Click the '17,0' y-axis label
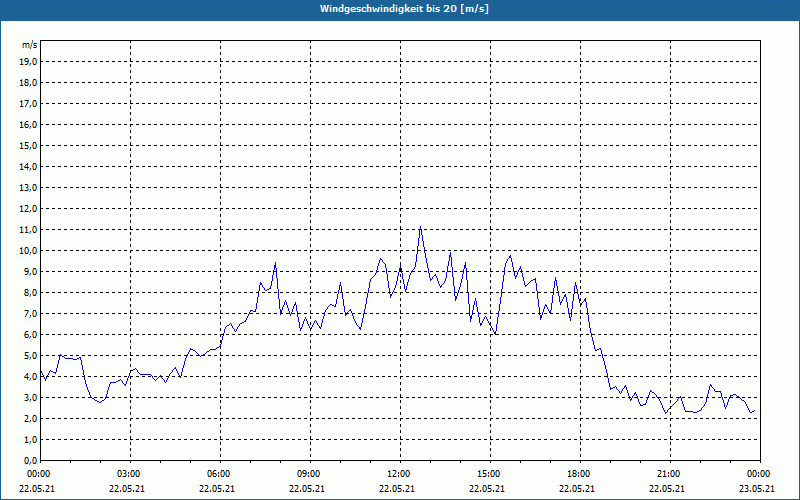This screenshot has height=500, width=800. 29,104
